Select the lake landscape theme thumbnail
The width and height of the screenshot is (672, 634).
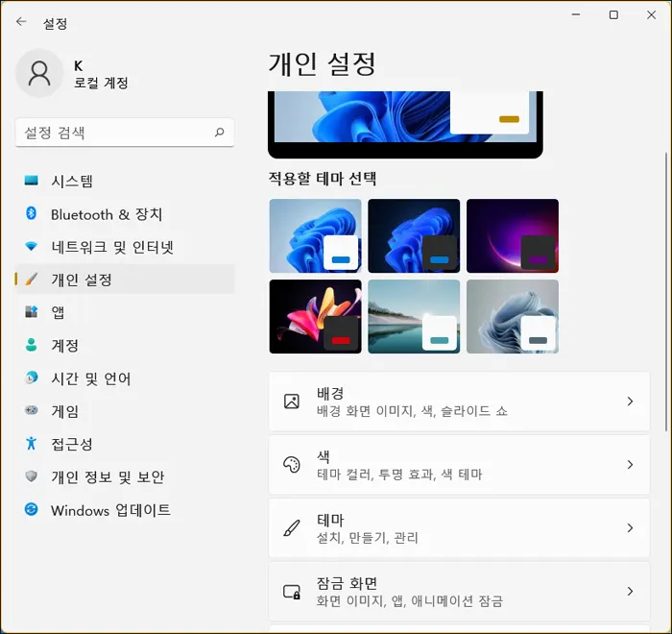coord(414,317)
